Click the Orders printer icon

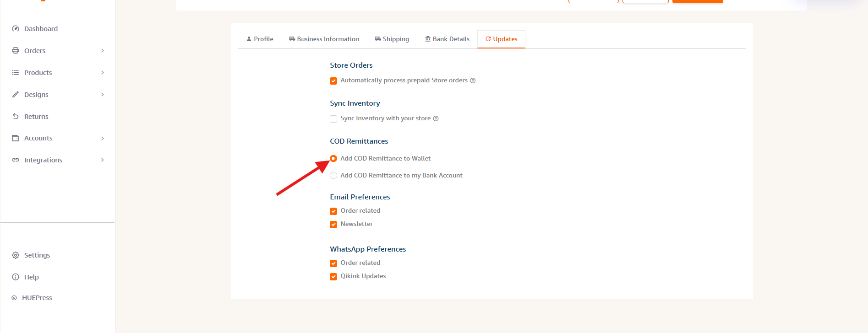pos(16,51)
